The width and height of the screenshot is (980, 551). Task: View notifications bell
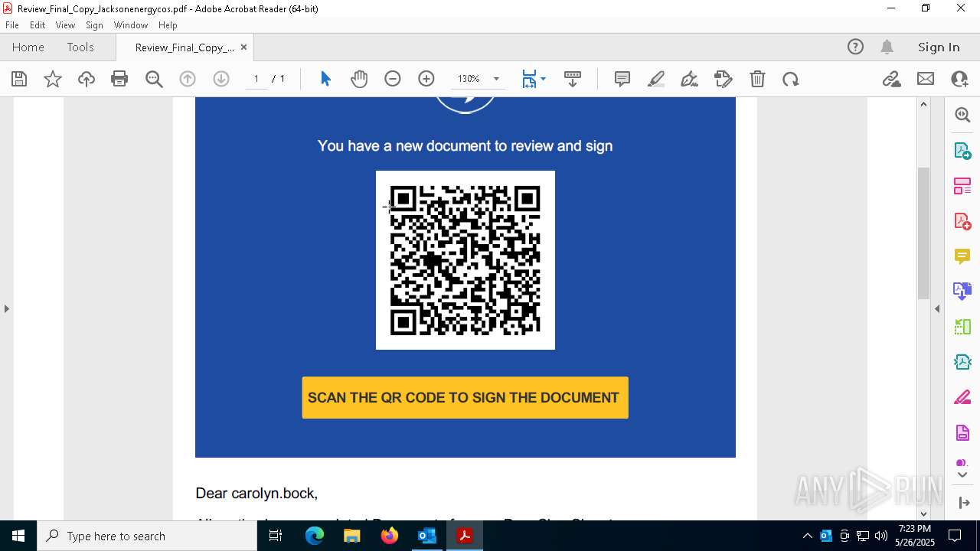(x=887, y=47)
